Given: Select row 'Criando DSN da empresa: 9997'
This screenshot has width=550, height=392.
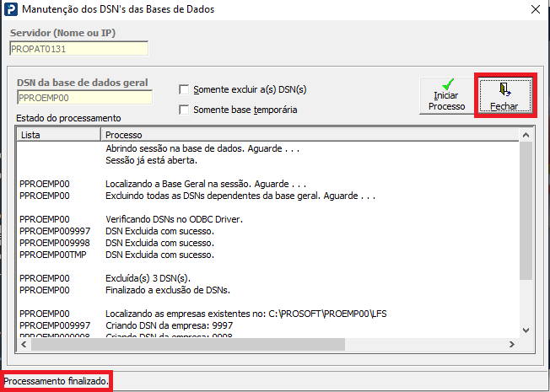Looking at the screenshot, I should tap(268, 325).
